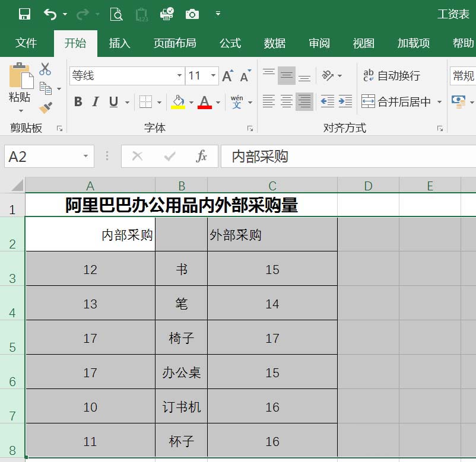
Task: Click the Copy icon
Action: pos(46,88)
